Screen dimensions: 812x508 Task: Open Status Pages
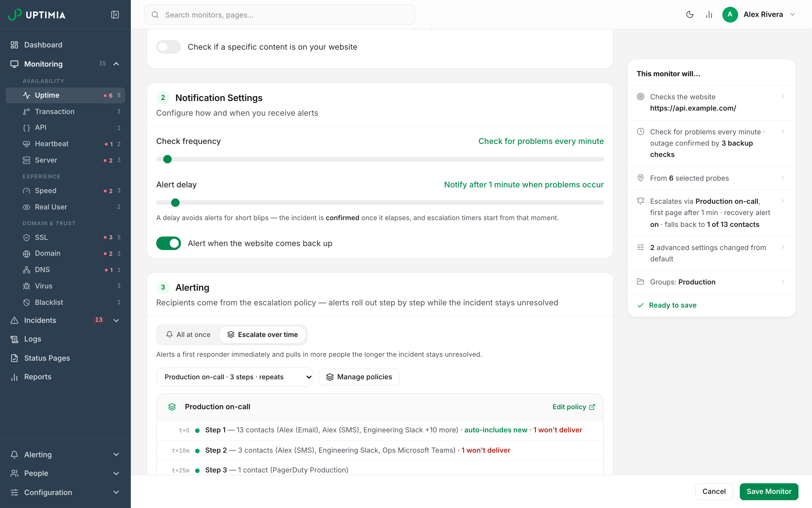pos(65,358)
